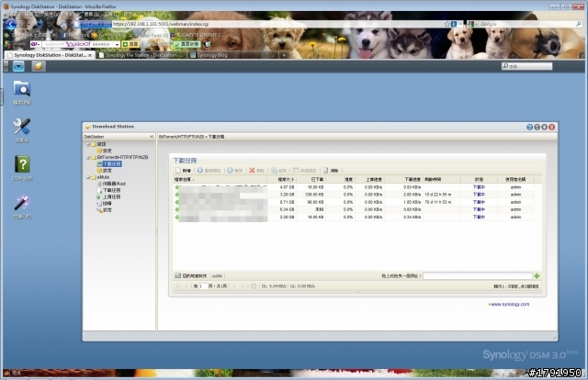
Task: Open a new Firefox tab with plus button
Action: click(x=284, y=55)
